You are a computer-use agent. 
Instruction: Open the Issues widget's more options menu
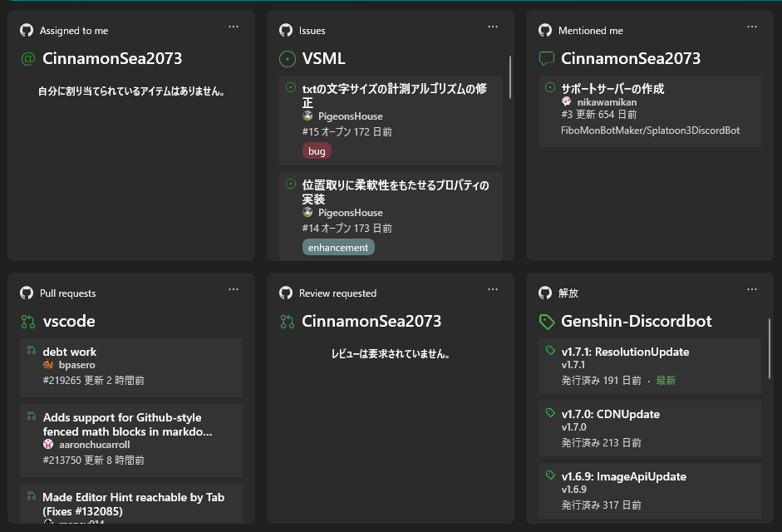(493, 27)
